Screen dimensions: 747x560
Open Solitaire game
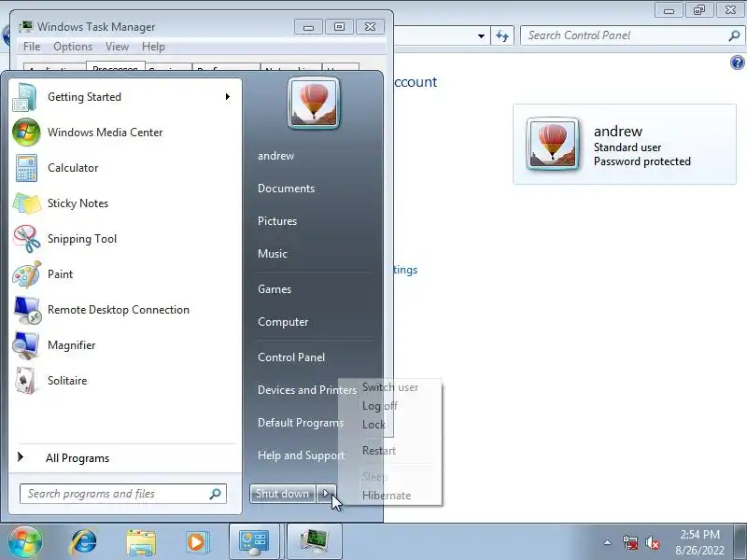[x=125, y=381]
